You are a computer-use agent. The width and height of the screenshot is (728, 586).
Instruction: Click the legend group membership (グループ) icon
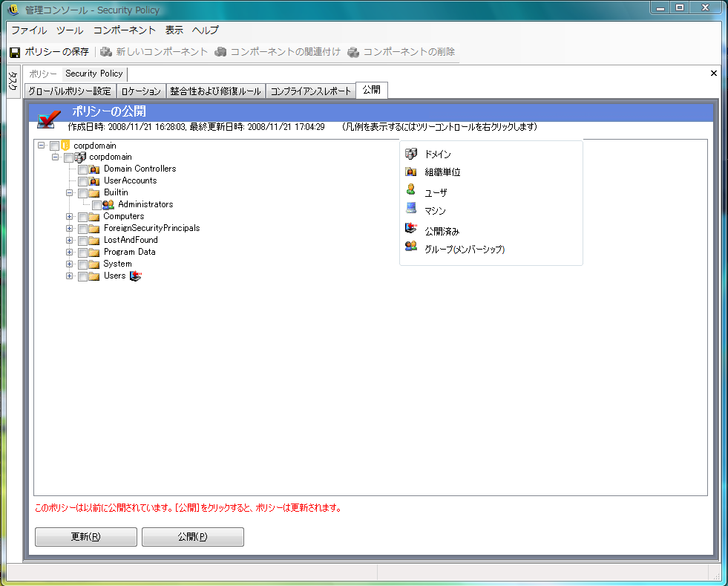[411, 246]
